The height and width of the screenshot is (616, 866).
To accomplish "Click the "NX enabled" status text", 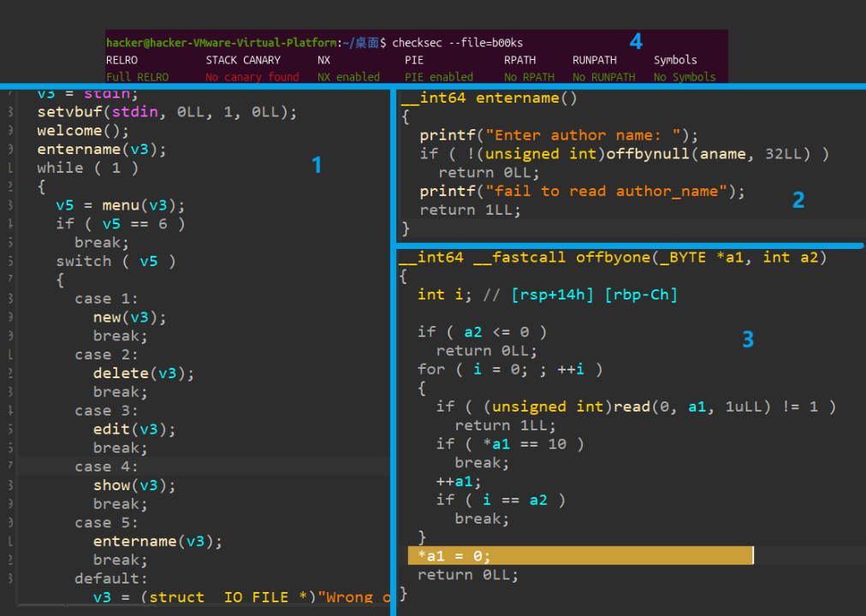I will pyautogui.click(x=348, y=77).
